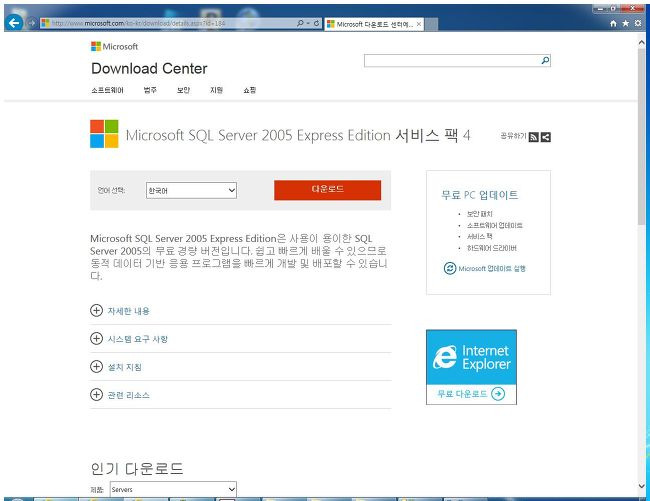Click the scrollbar up arrow
This screenshot has height=501, width=650.
pos(642,42)
